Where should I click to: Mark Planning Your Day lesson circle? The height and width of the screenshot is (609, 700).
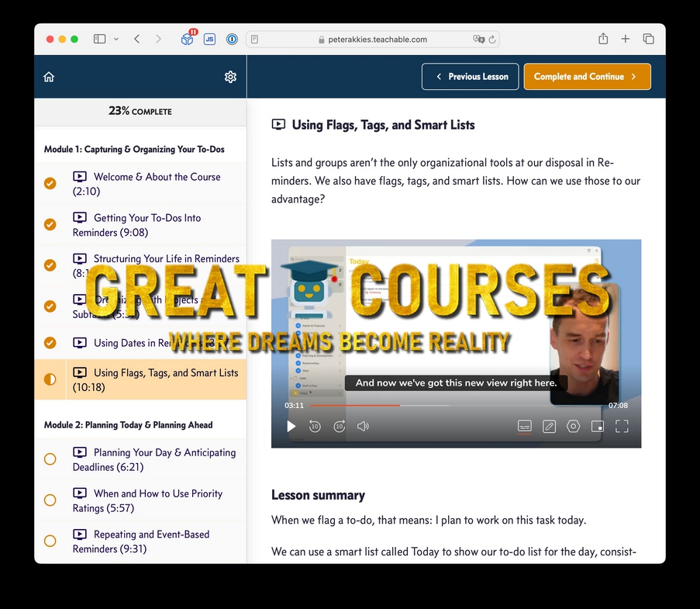point(50,459)
